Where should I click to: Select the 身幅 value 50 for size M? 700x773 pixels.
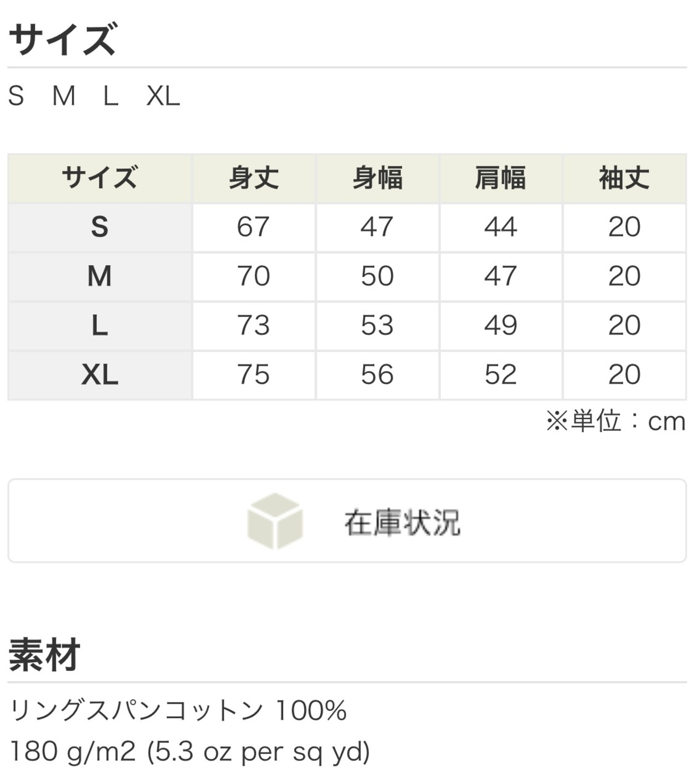click(x=377, y=276)
